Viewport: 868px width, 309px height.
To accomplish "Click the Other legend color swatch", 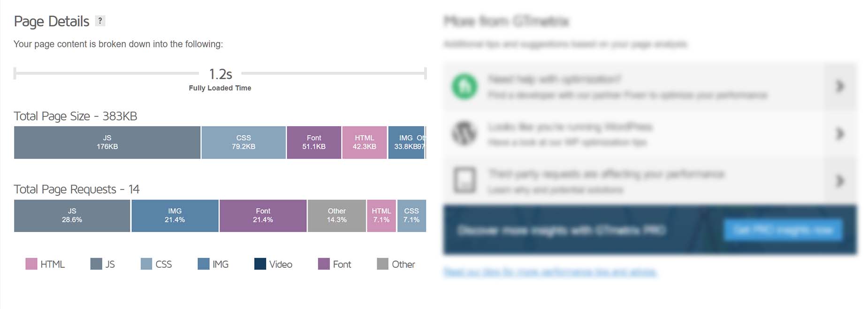I will [382, 264].
